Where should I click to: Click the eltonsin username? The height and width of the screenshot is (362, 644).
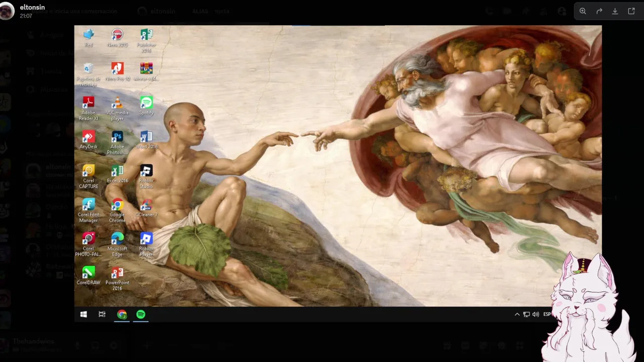click(x=32, y=8)
